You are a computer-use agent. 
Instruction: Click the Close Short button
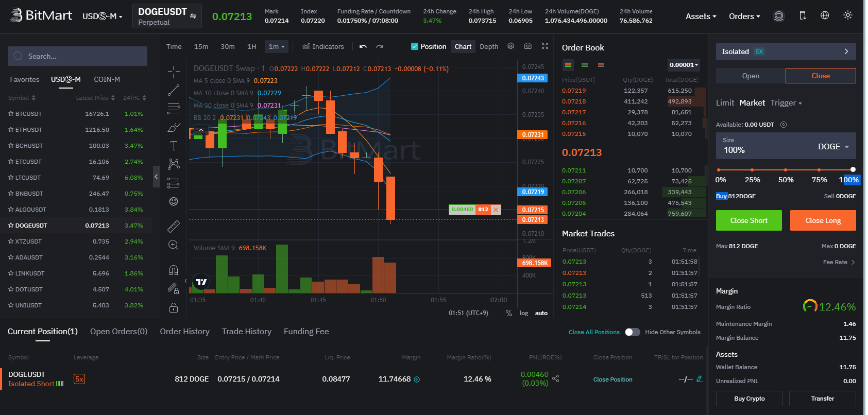pos(749,220)
